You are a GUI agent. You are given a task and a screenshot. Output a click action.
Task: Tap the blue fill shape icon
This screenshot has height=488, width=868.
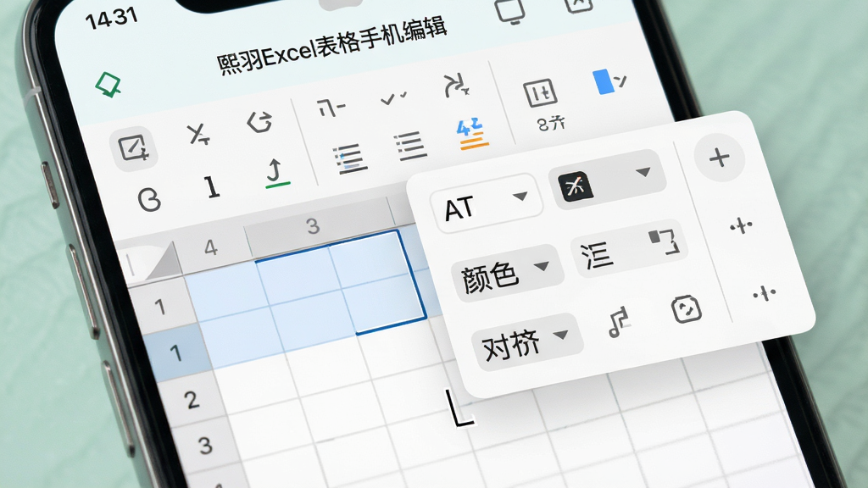tap(609, 81)
